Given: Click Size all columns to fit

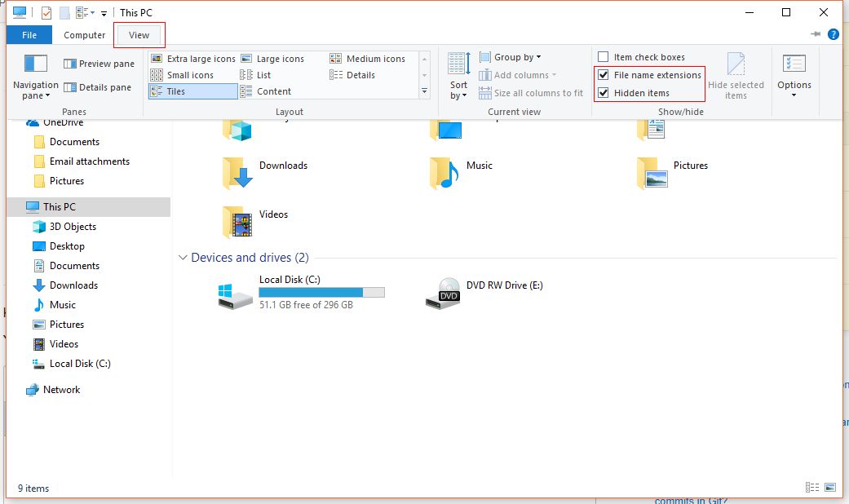Looking at the screenshot, I should tap(531, 93).
